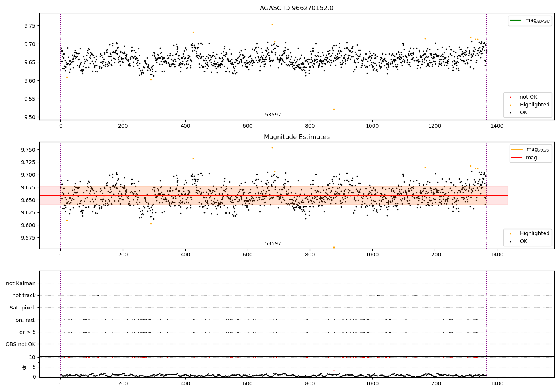Image resolution: width=560 pixels, height=392 pixels.
Task: Click the 'dr > 5' row label
Action: coord(28,332)
